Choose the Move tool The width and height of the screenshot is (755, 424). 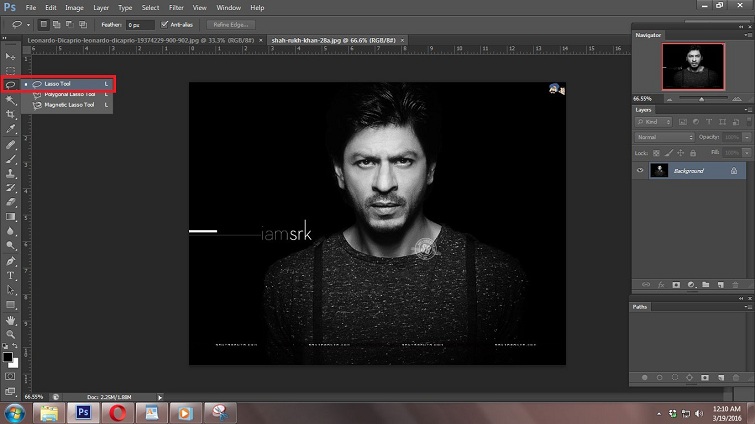11,56
